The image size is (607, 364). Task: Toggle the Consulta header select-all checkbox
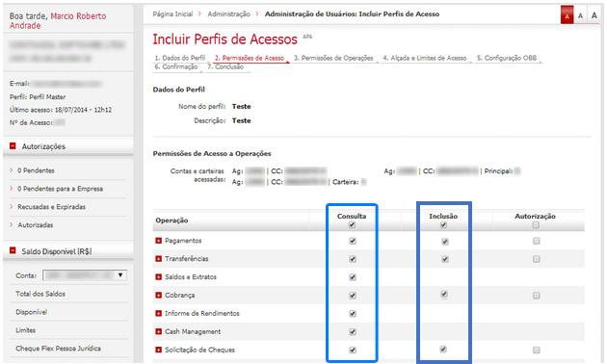tap(352, 224)
